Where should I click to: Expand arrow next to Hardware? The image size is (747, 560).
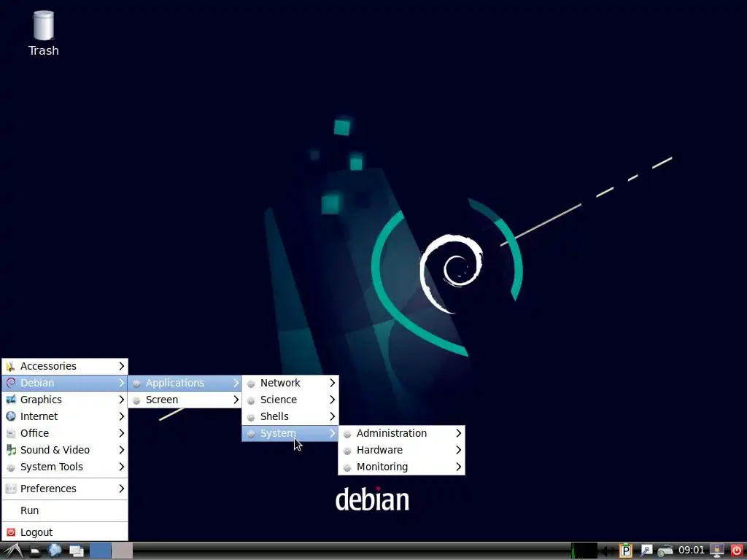[x=458, y=450]
